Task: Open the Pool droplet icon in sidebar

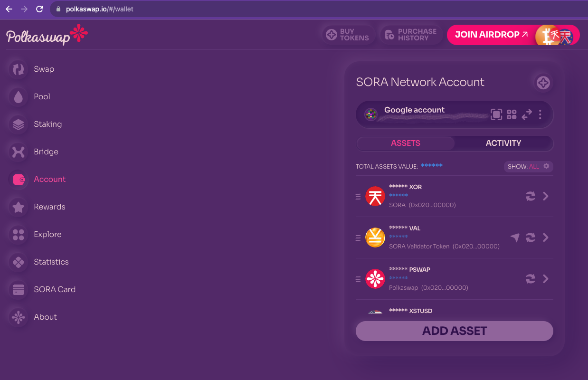Action: point(19,97)
